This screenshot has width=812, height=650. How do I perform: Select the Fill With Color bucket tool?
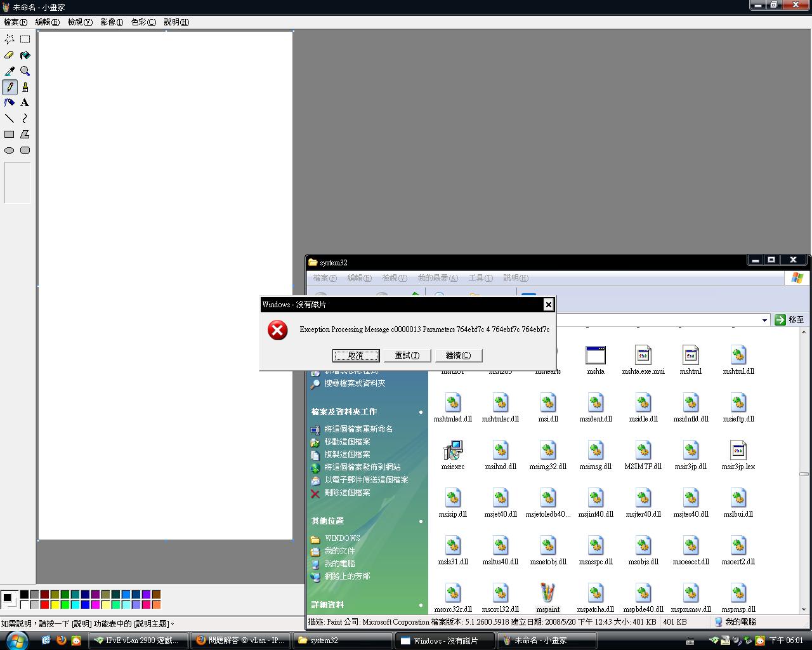25,55
